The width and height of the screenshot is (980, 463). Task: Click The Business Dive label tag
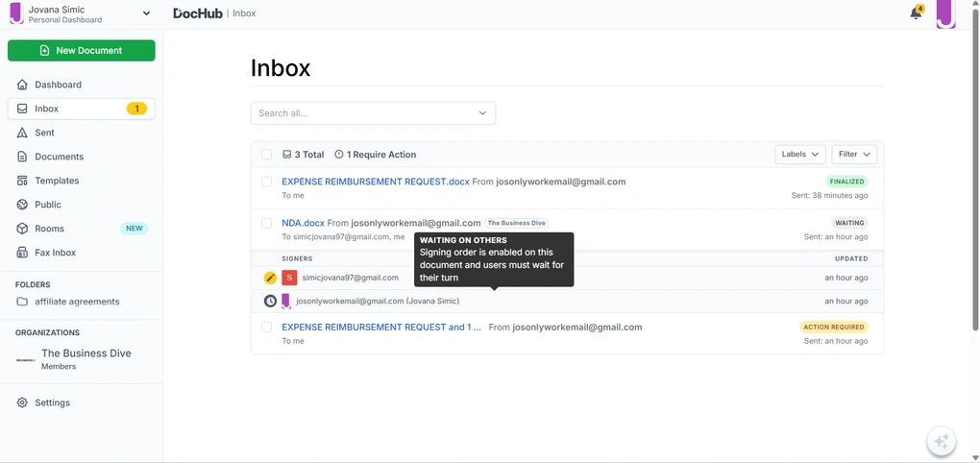[516, 223]
